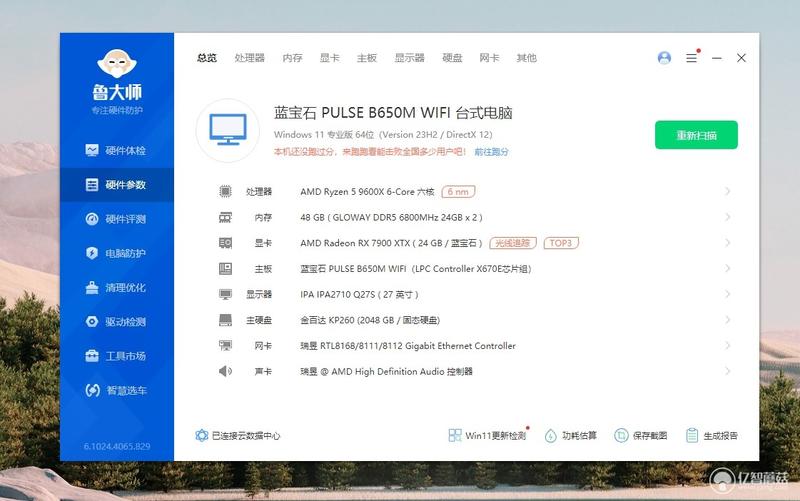Open 工具市场 in the sidebar

(x=116, y=356)
